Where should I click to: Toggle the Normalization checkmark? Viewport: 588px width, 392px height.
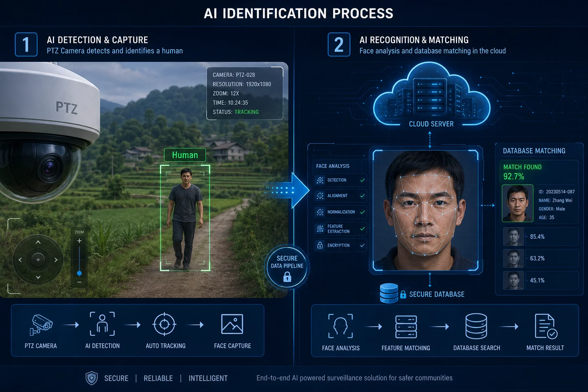click(x=362, y=212)
